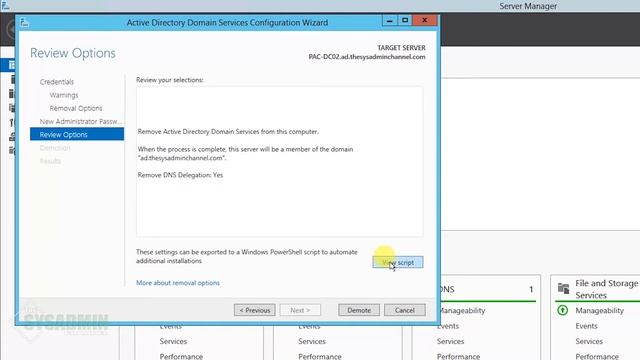This screenshot has width=640, height=360.
Task: Click Events in the DNS tile
Action: [x=448, y=326]
